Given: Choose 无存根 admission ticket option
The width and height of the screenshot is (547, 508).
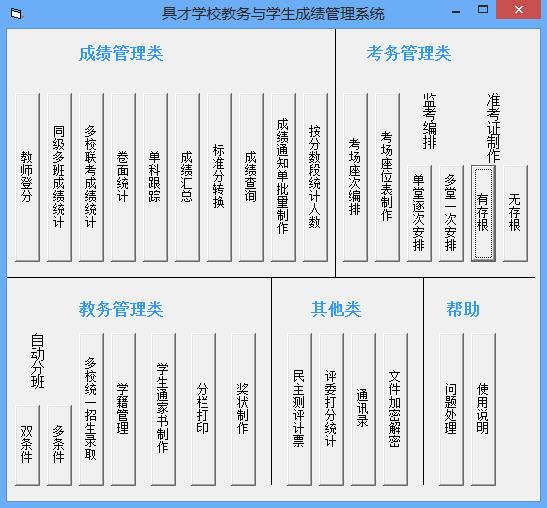Looking at the screenshot, I should [515, 214].
